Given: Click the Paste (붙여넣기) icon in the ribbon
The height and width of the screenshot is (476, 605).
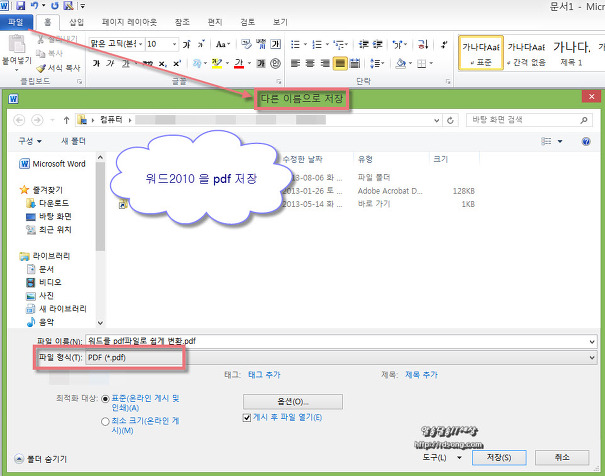Looking at the screenshot, I should click(16, 46).
